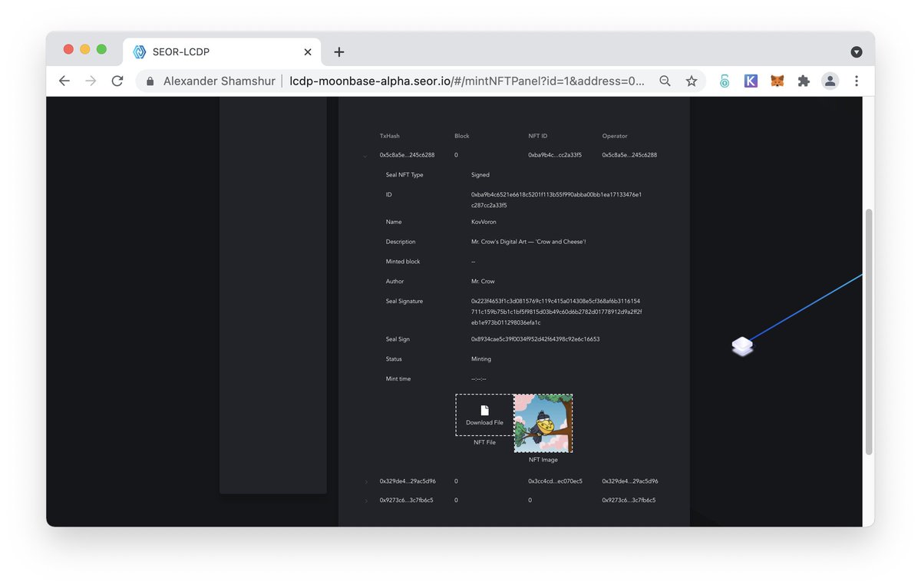Open the tab search dropdown arrow
The image size is (921, 588).
tap(857, 52)
